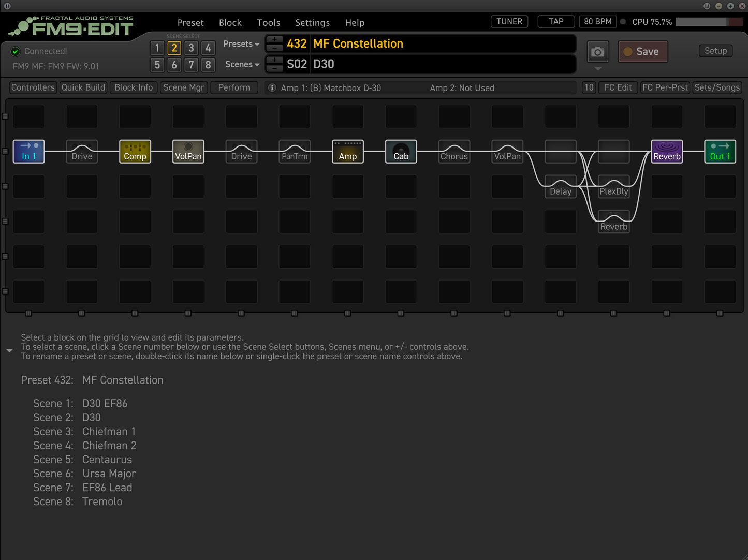Select the Cab block
The height and width of the screenshot is (560, 748).
point(401,151)
